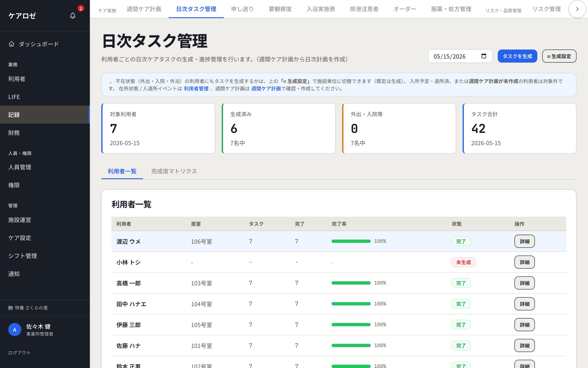Viewport: 588px width, 368px height.
Task: Open 権限 in the sidebar
Action: click(x=45, y=185)
